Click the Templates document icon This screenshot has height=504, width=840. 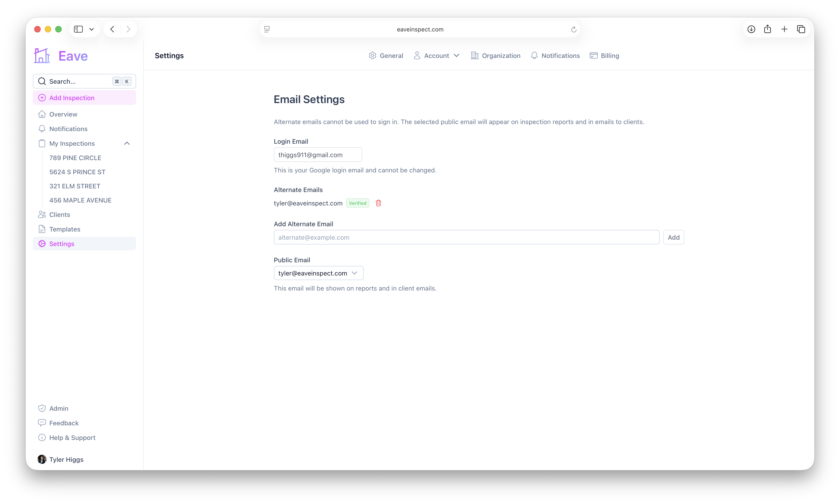pos(42,229)
